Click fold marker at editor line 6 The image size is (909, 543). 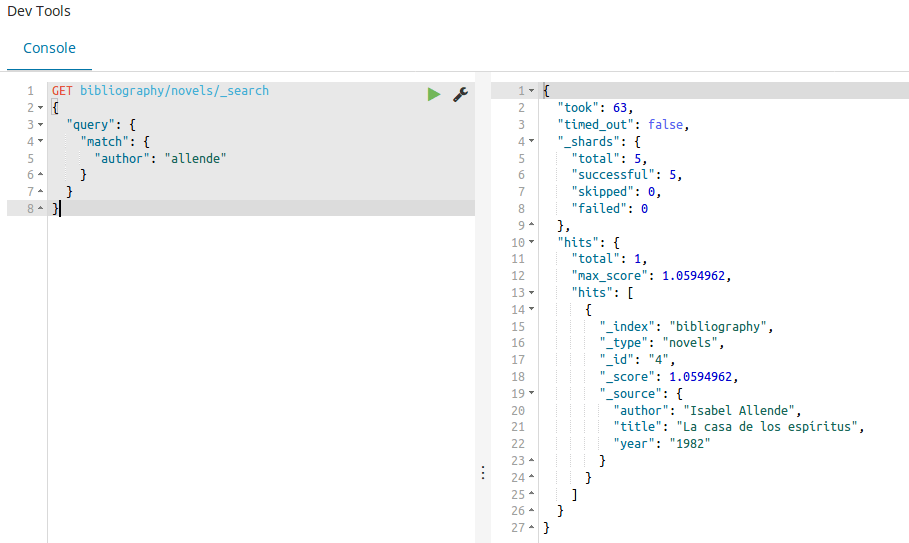tap(40, 174)
